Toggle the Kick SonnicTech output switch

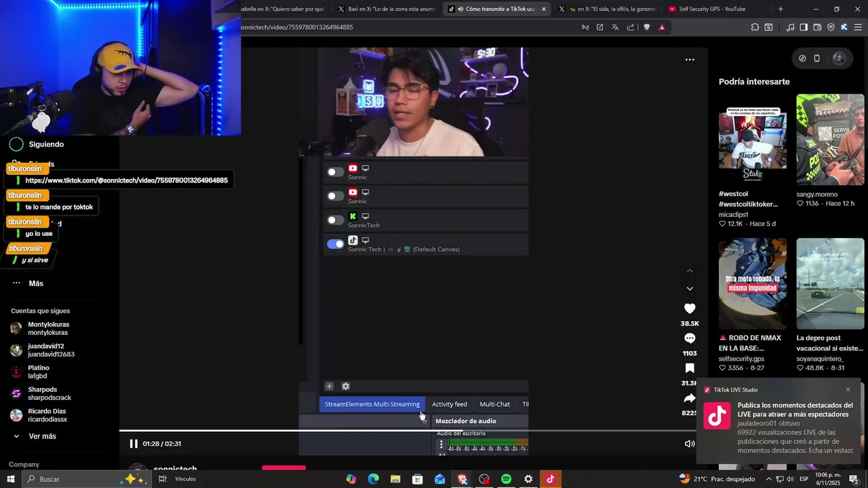point(336,220)
